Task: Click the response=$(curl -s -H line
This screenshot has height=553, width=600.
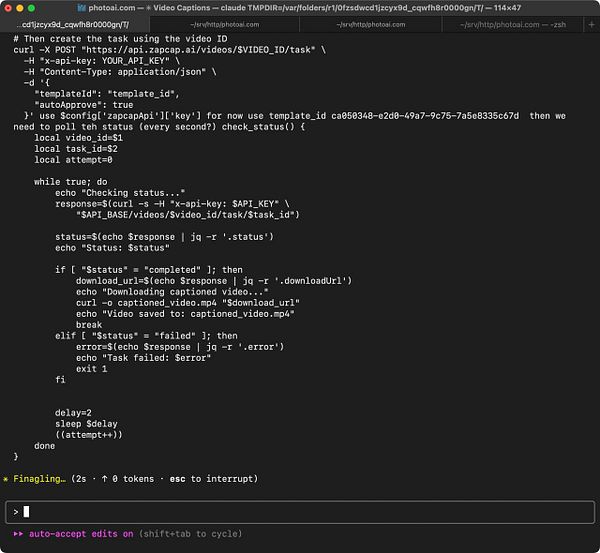Action: (x=172, y=204)
